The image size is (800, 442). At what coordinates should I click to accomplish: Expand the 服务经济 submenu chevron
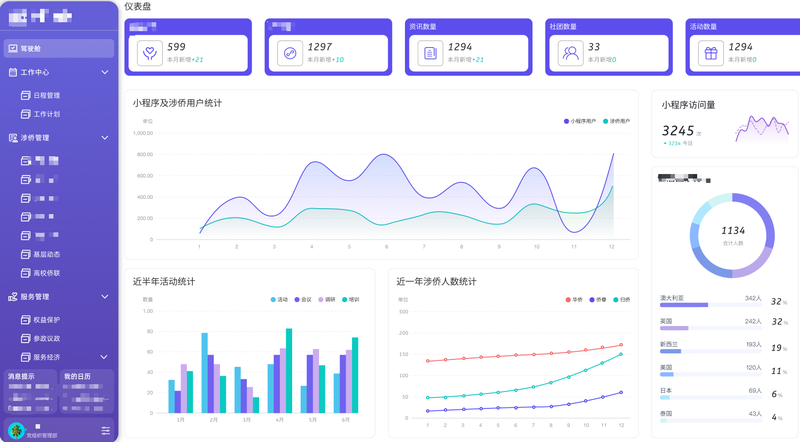[x=104, y=357]
